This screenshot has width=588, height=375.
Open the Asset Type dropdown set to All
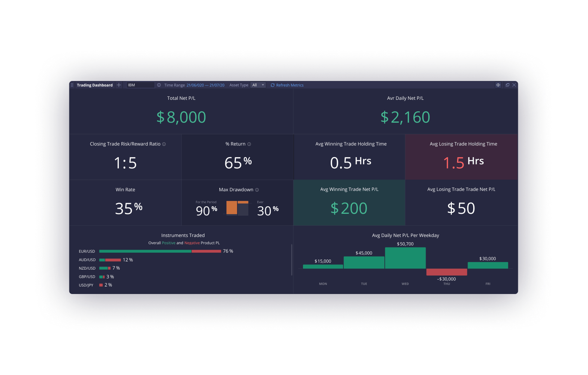258,85
